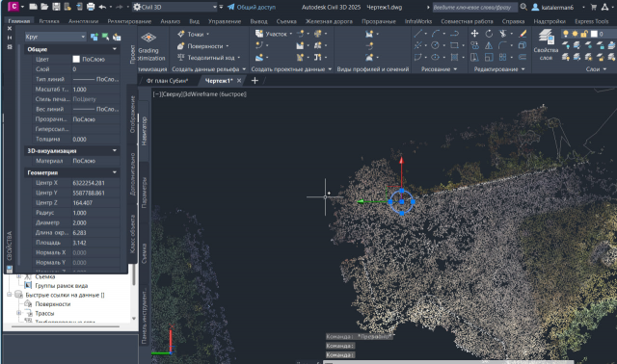
Task: Expand the Трассы tree node
Action: point(19,313)
